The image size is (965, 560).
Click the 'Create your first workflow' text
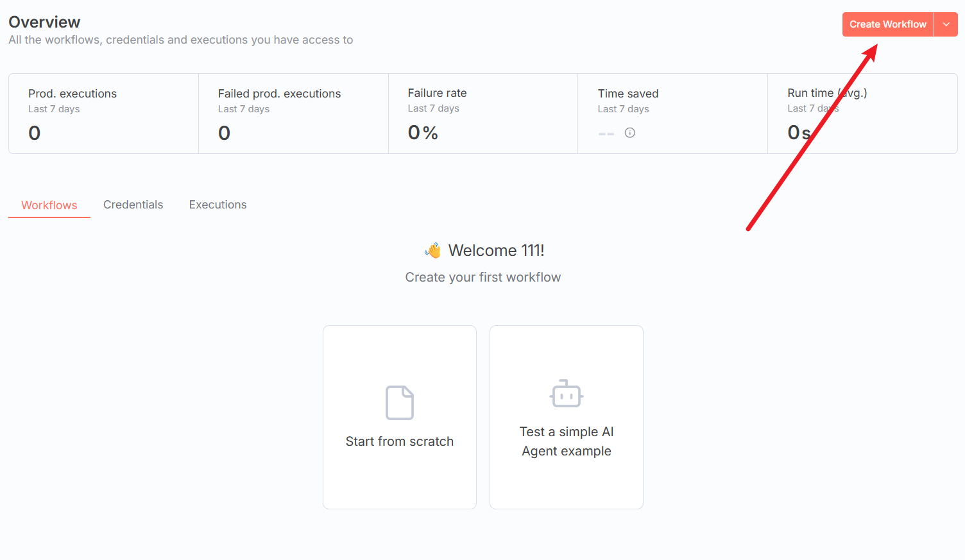pos(483,277)
